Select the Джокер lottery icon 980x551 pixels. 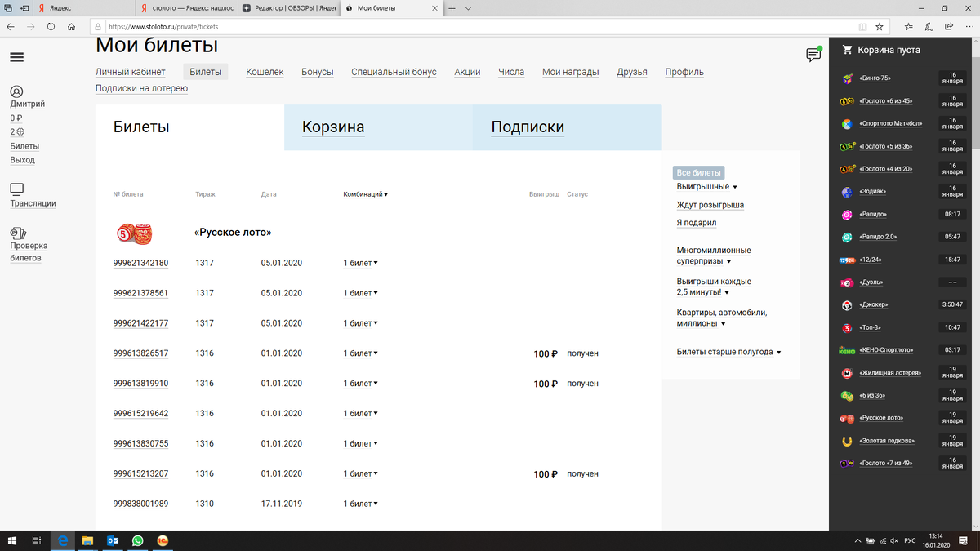point(847,305)
